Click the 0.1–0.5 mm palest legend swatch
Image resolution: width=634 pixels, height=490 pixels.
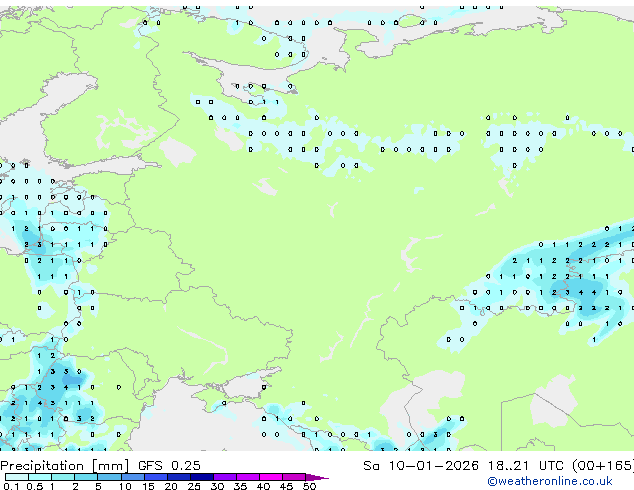[x=17, y=477]
